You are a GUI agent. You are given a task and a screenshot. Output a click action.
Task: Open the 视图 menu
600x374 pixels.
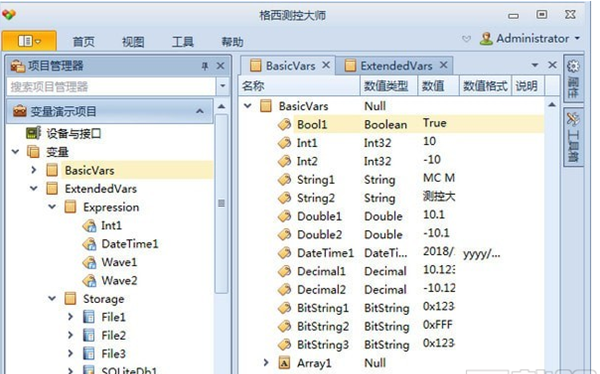[133, 41]
